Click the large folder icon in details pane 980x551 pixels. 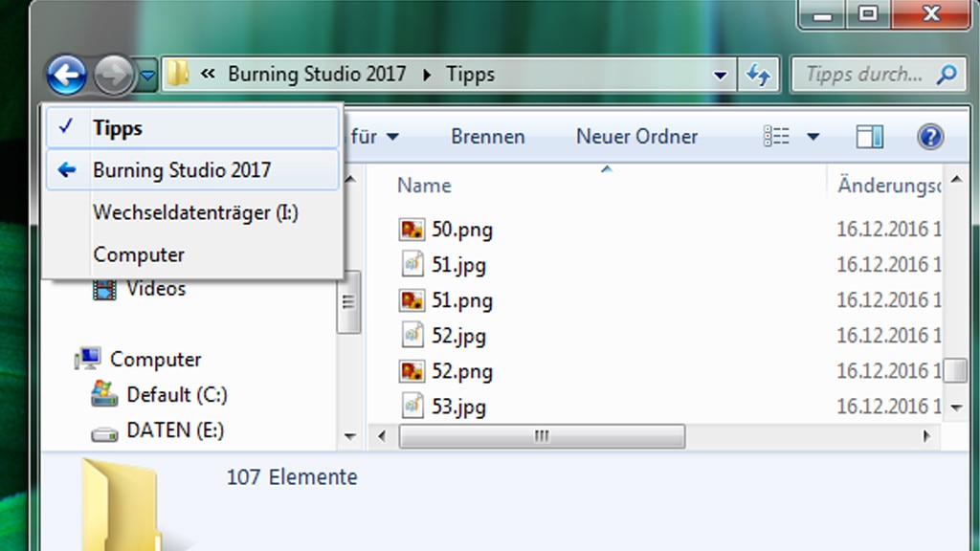tap(122, 505)
